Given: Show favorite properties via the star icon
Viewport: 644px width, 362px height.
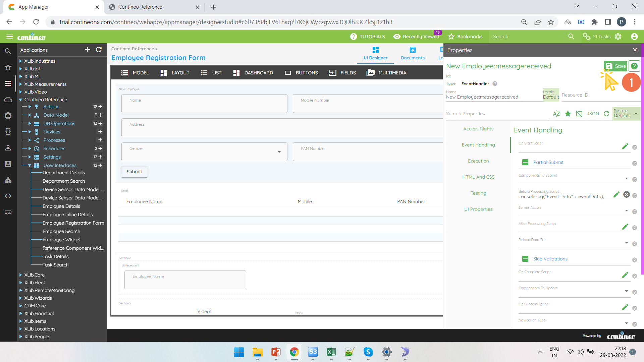Looking at the screenshot, I should [x=568, y=114].
